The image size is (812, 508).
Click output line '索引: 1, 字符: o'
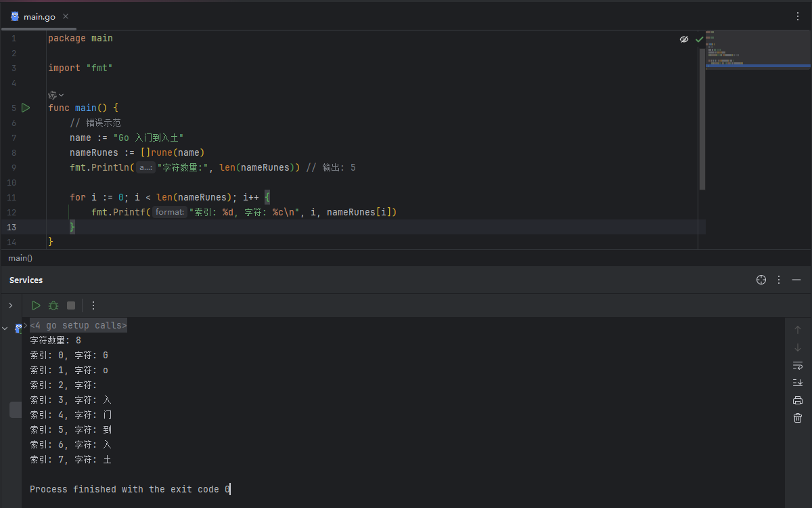pyautogui.click(x=69, y=371)
